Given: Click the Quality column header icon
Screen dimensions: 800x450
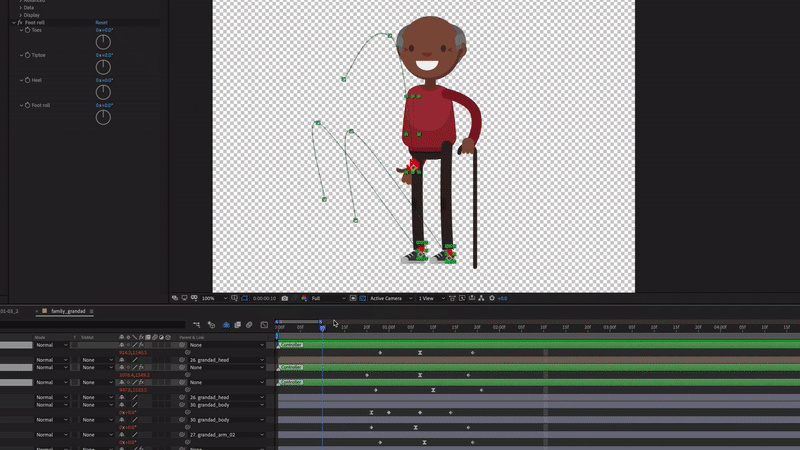Looking at the screenshot, I should pyautogui.click(x=135, y=337).
